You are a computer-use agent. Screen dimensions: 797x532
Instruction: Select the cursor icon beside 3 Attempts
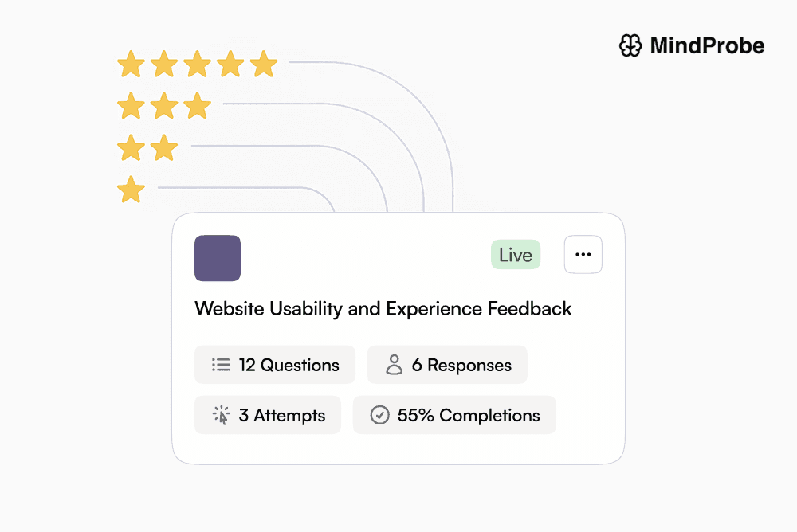point(219,414)
